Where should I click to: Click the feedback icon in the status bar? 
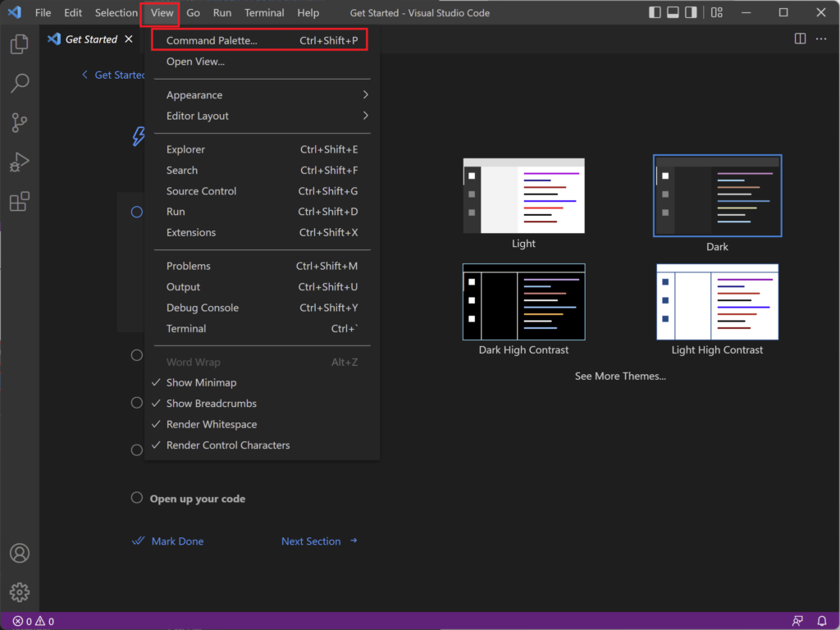pos(797,621)
